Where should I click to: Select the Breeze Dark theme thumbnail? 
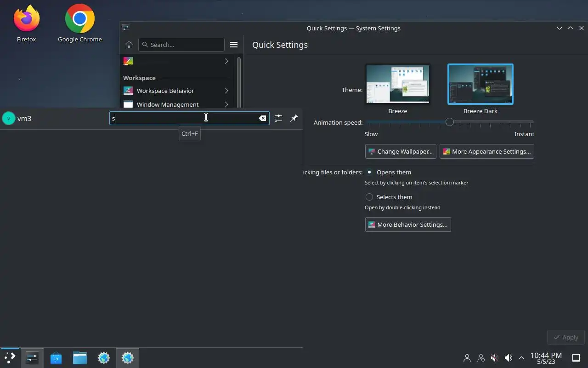click(x=481, y=84)
